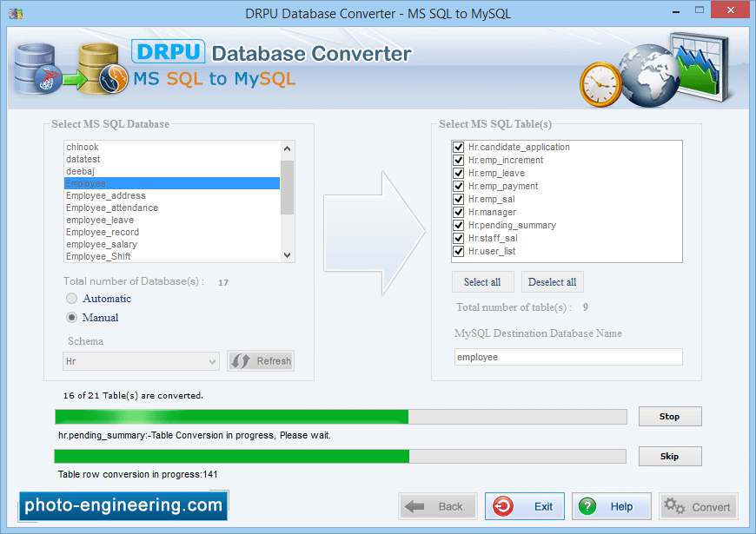Click the green Help question mark icon
The height and width of the screenshot is (534, 756).
coord(587,506)
